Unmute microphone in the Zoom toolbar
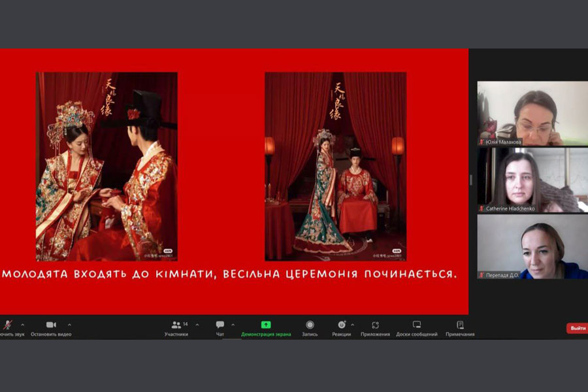The width and height of the screenshot is (588, 392). click(8, 325)
